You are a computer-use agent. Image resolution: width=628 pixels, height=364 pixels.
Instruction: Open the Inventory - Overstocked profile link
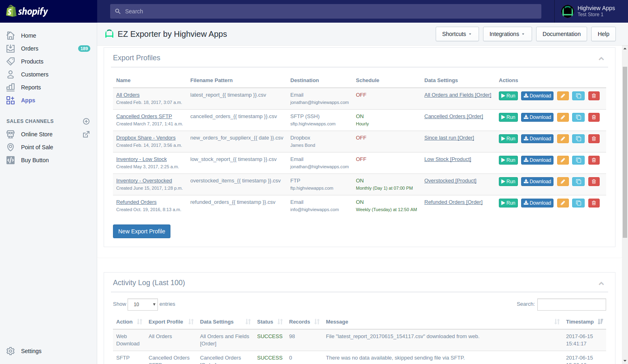[x=144, y=181]
